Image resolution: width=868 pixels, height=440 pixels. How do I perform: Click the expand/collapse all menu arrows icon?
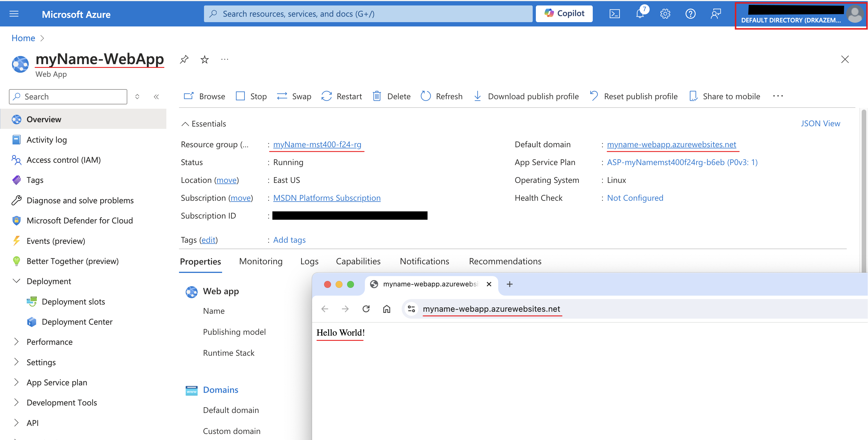[x=137, y=97]
